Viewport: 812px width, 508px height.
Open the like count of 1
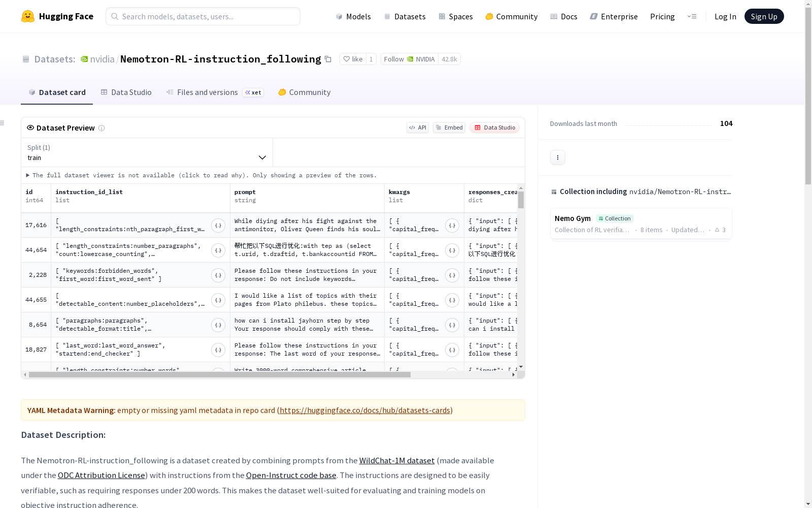pos(371,59)
